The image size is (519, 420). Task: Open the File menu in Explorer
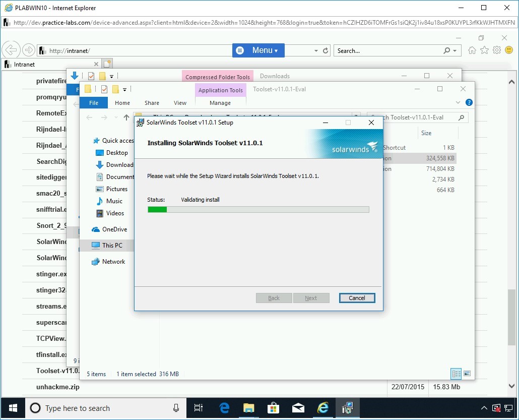click(x=94, y=103)
